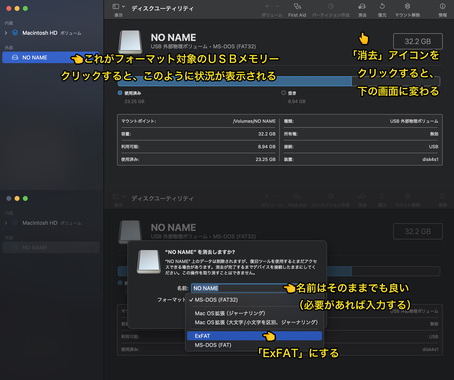Choose the case-sensitive Mac OS拡張 journaled format option

[254, 322]
